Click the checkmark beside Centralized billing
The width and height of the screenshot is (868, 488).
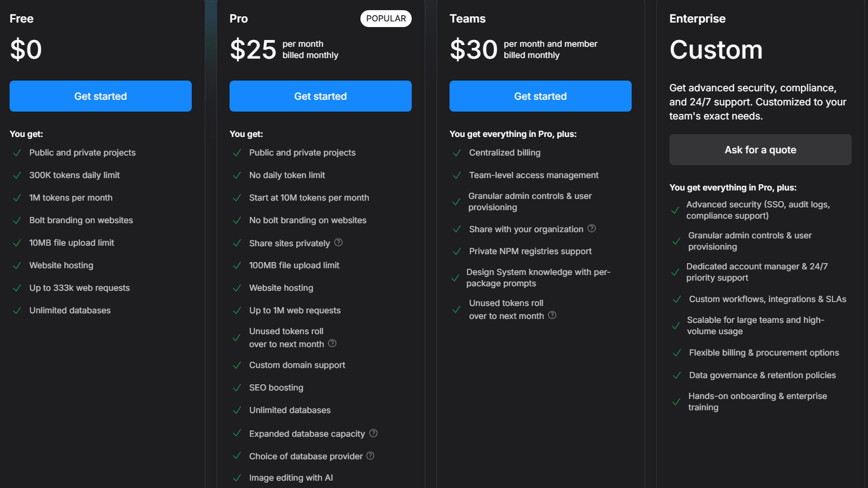(x=457, y=152)
